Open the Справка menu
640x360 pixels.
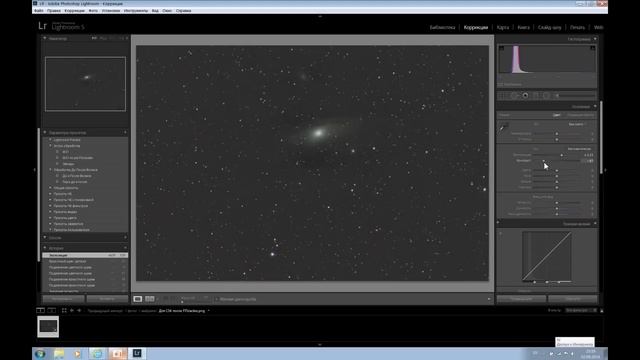[x=184, y=11]
